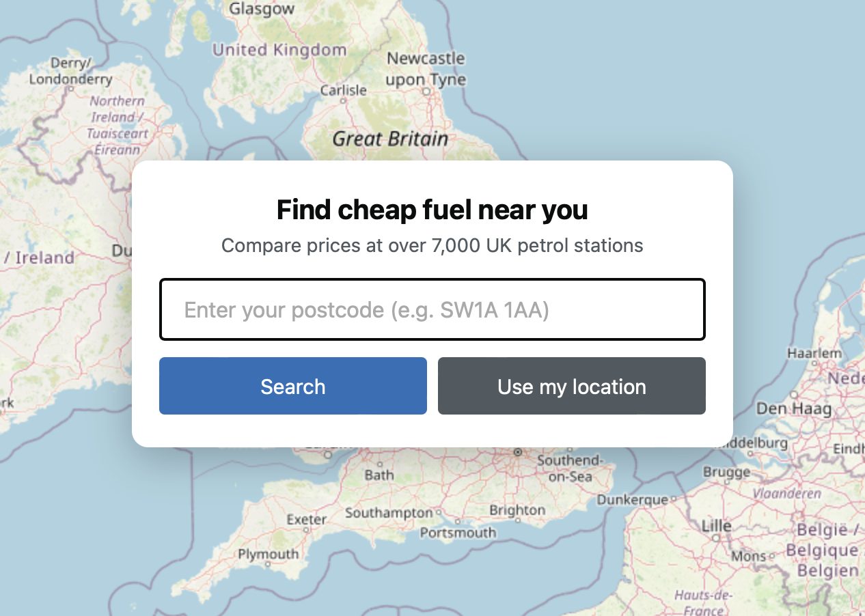865x616 pixels.
Task: Click Brighton on the map
Action: (x=517, y=510)
